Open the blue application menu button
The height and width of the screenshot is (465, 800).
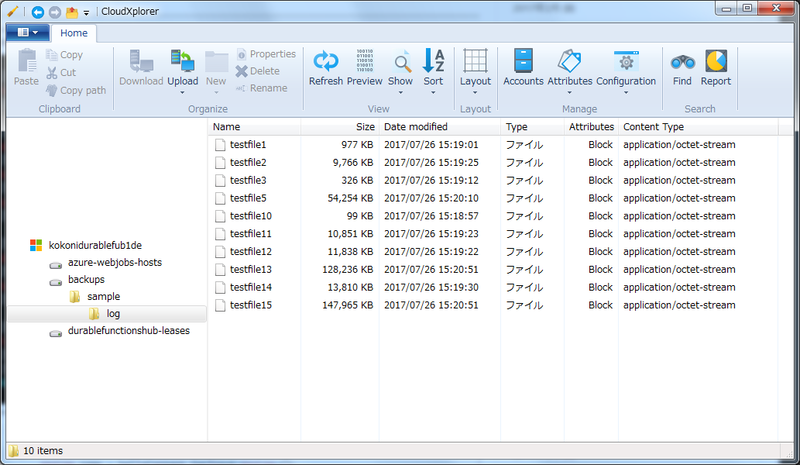(x=28, y=33)
